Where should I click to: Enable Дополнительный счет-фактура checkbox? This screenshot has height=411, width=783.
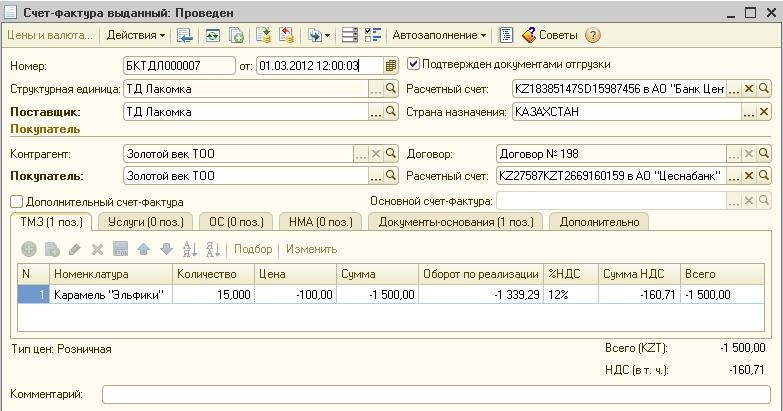coord(15,202)
